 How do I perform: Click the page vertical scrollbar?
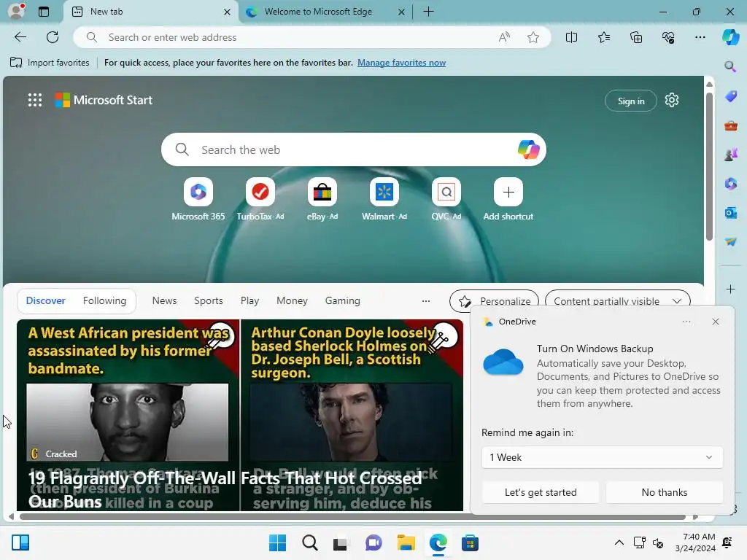[x=709, y=167]
